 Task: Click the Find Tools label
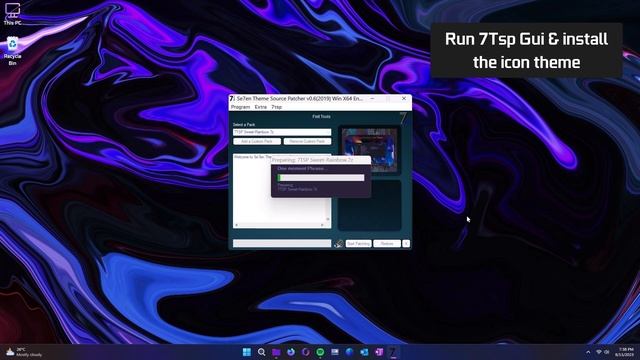click(321, 116)
